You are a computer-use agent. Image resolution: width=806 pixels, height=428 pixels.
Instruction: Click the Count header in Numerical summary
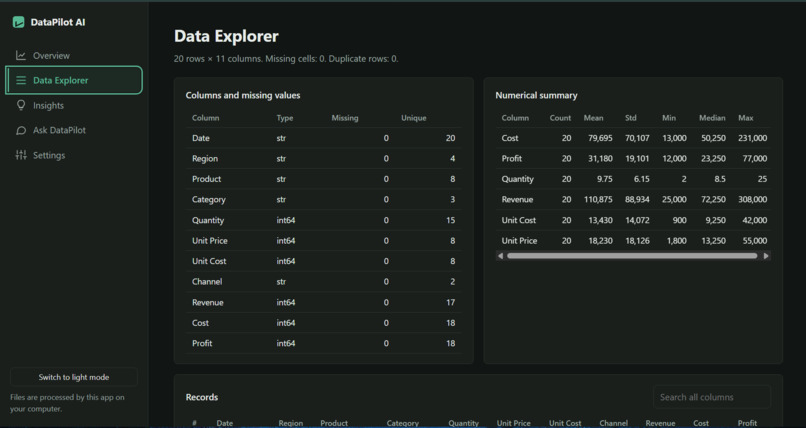pos(560,118)
